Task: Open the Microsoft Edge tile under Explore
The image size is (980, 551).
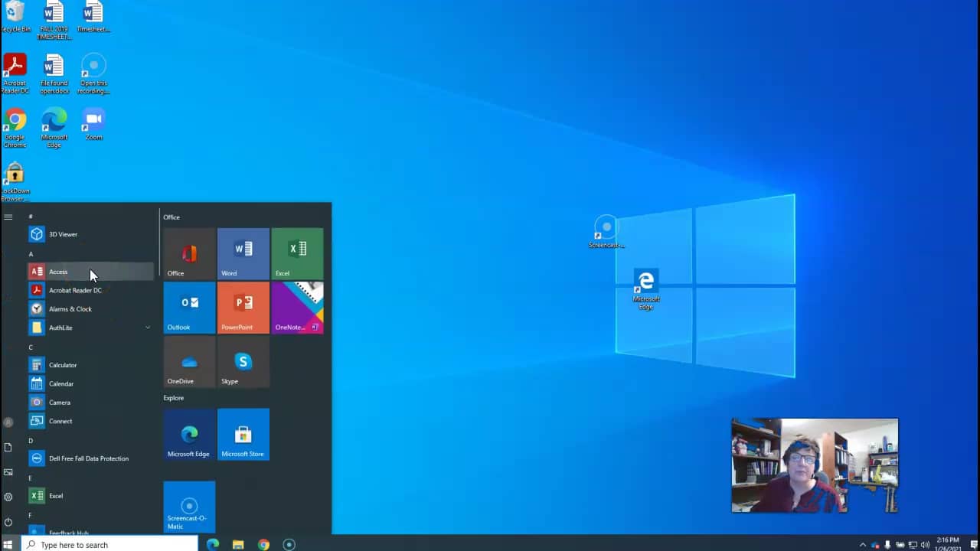Action: click(189, 434)
